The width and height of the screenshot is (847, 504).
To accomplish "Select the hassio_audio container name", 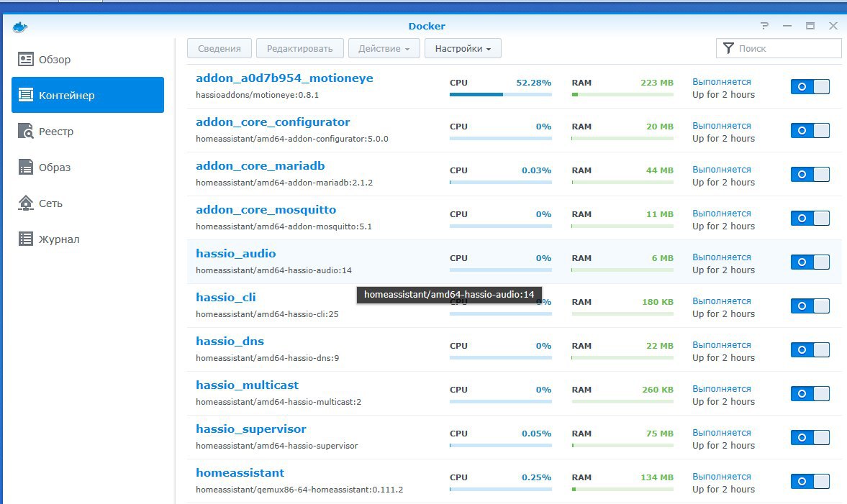I will pos(235,253).
